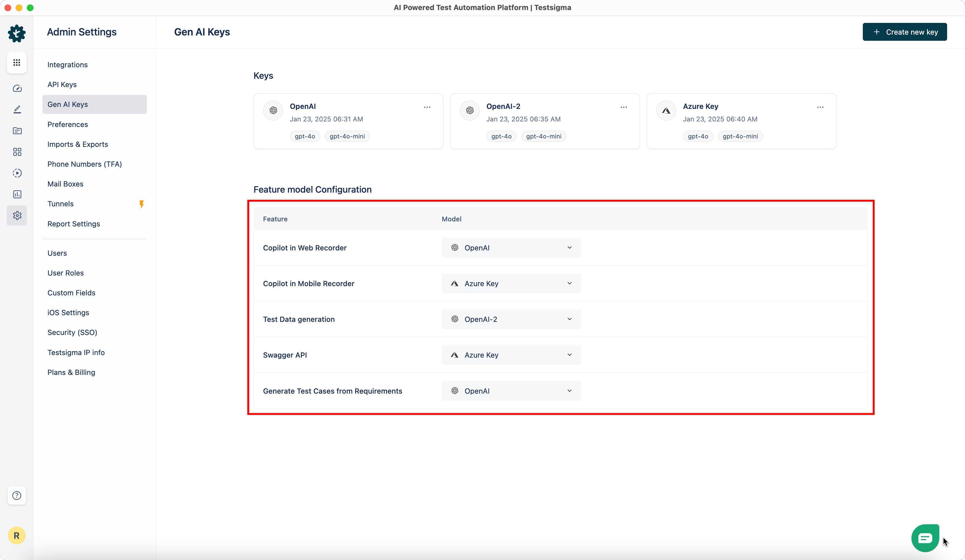Expand Swagger API model dropdown
Image resolution: width=965 pixels, height=560 pixels.
(511, 355)
